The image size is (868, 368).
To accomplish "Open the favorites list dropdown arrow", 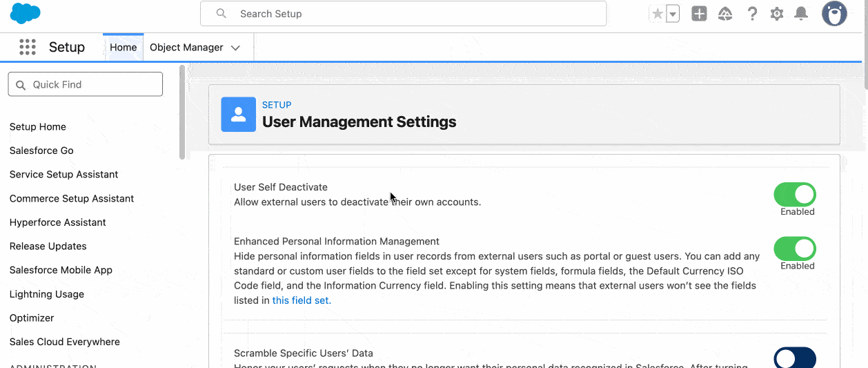I will tap(673, 14).
